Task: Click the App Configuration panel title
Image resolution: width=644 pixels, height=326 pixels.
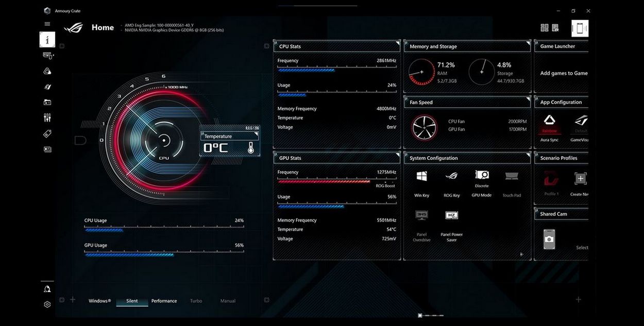Action: tap(561, 102)
